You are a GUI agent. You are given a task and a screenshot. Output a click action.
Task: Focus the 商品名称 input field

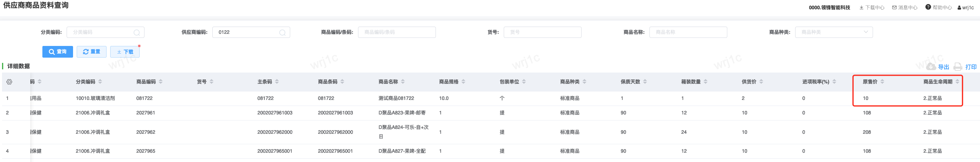tap(688, 32)
